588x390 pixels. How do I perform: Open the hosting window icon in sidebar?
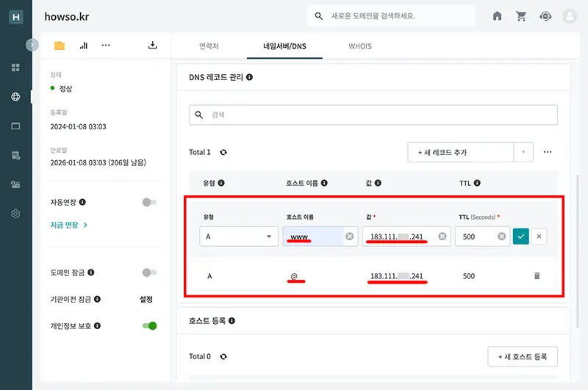point(15,126)
